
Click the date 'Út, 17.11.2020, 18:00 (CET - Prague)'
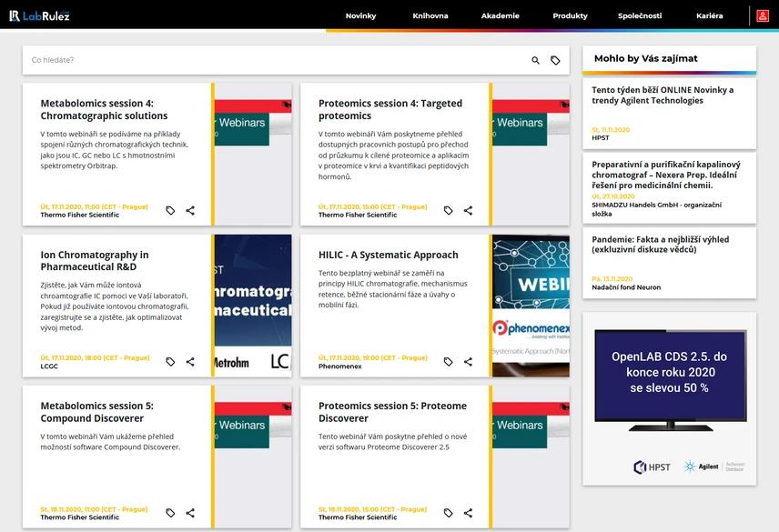pos(95,357)
